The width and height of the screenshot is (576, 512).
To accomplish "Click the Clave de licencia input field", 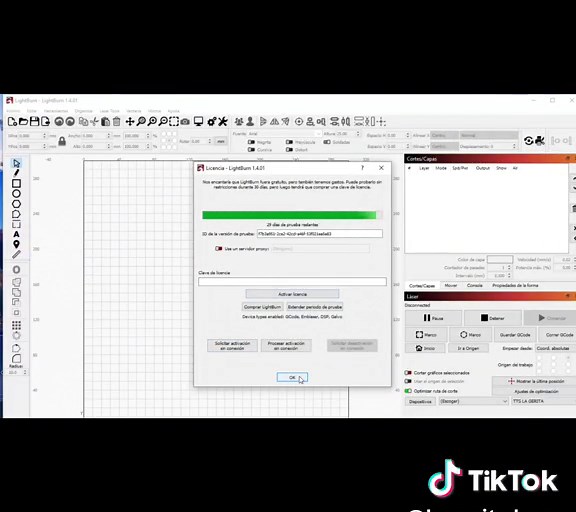I will (292, 282).
